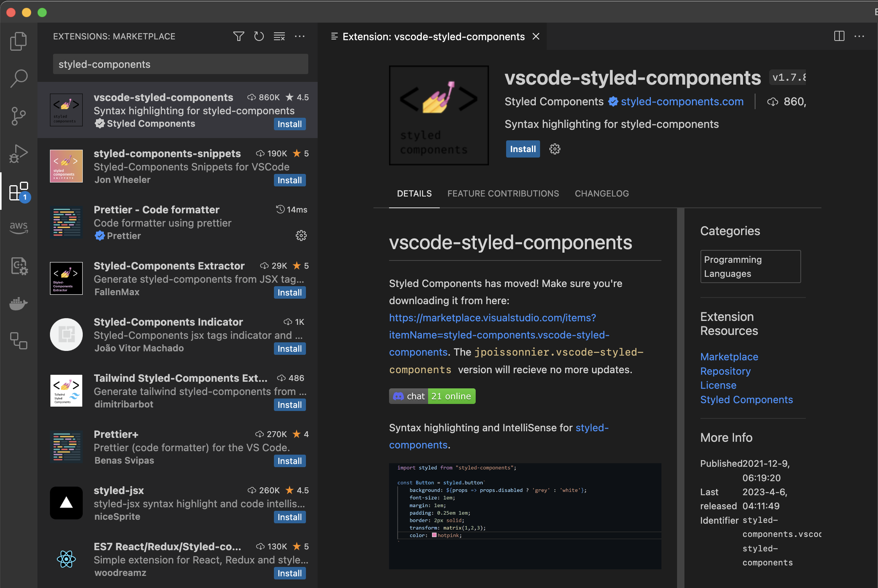Open the Marketplace resource link
Image resolution: width=878 pixels, height=588 pixels.
pos(729,356)
